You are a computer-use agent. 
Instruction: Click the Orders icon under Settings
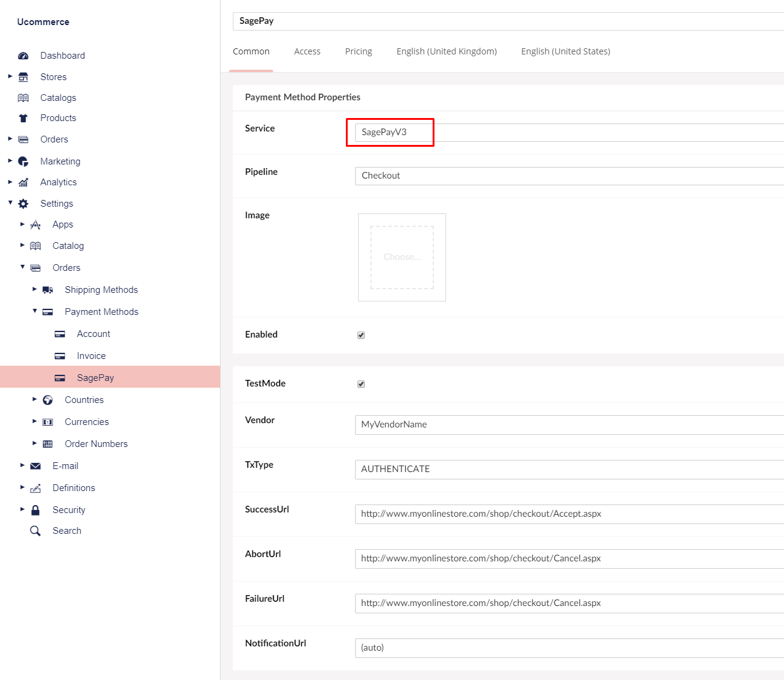click(35, 268)
